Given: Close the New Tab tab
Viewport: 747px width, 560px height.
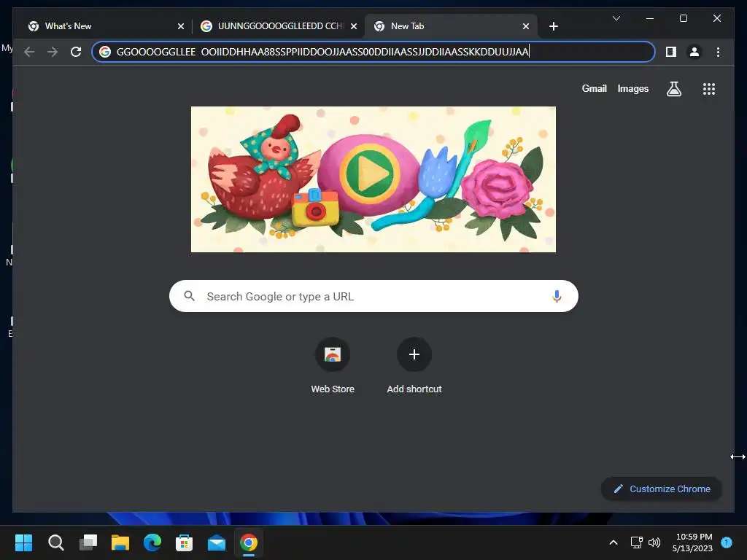Looking at the screenshot, I should point(525,27).
